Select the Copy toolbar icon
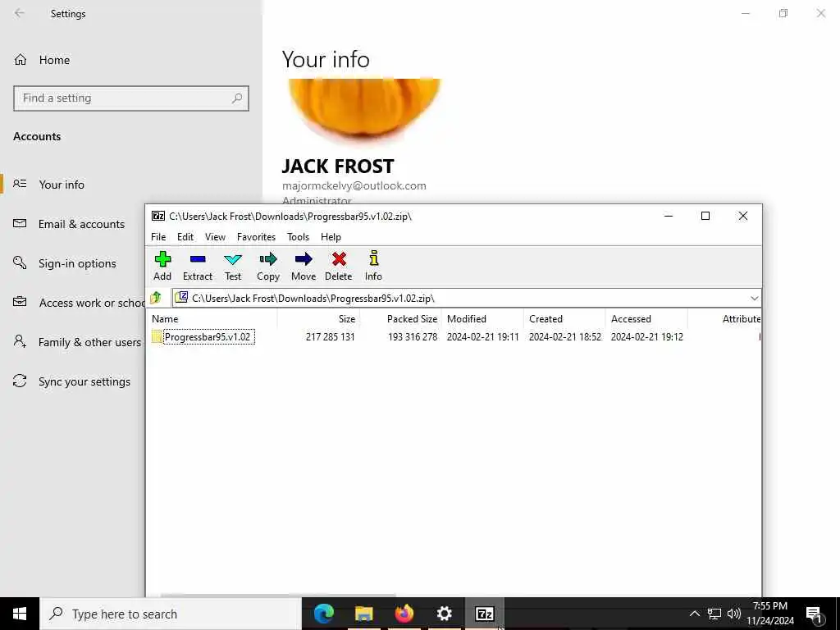 [x=268, y=267]
